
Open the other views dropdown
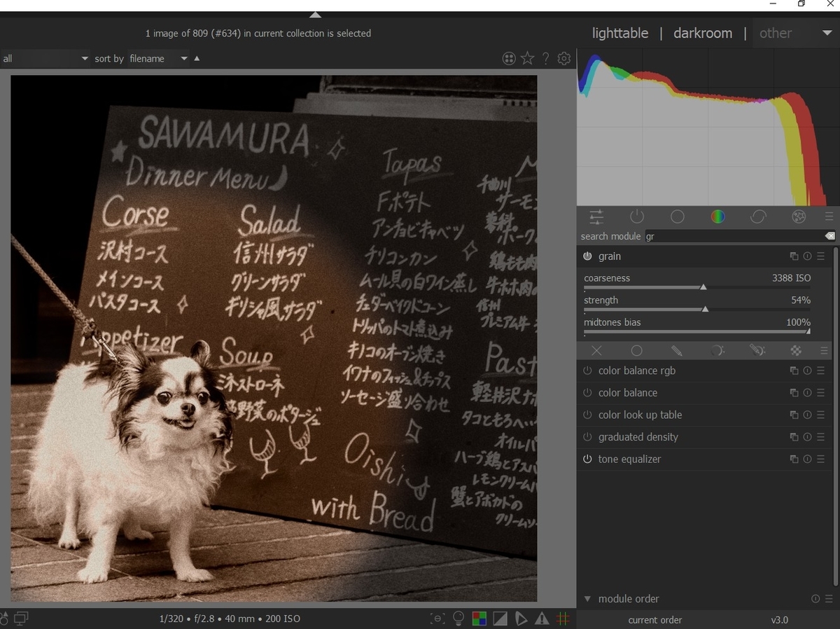(795, 33)
